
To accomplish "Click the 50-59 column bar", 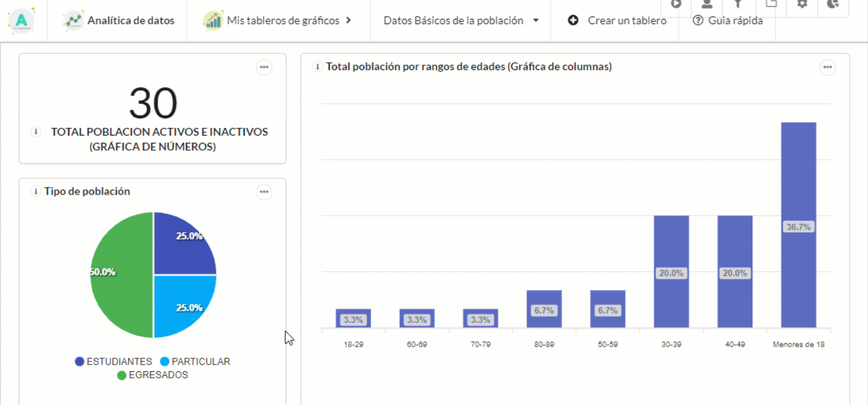I will click(607, 309).
